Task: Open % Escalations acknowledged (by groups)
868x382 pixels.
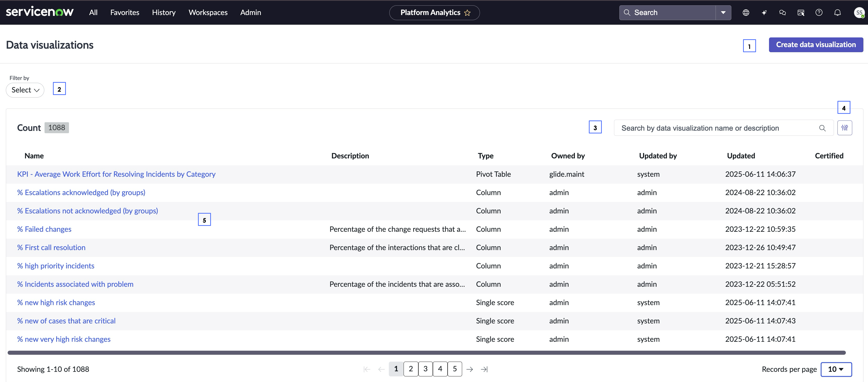Action: pyautogui.click(x=81, y=193)
